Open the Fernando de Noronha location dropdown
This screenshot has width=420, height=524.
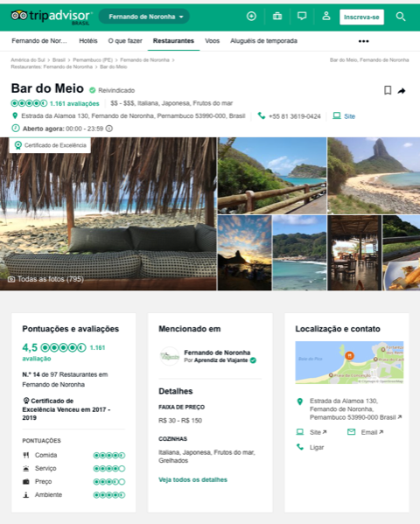144,17
